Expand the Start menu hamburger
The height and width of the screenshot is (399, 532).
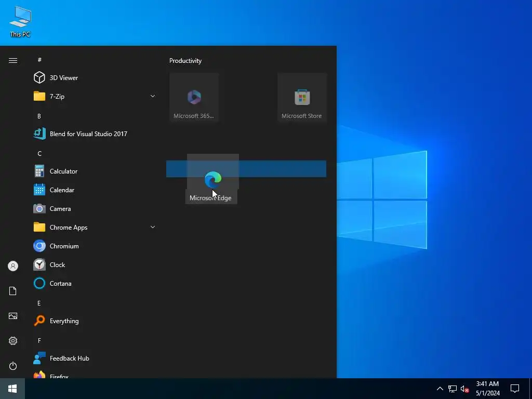(x=13, y=60)
